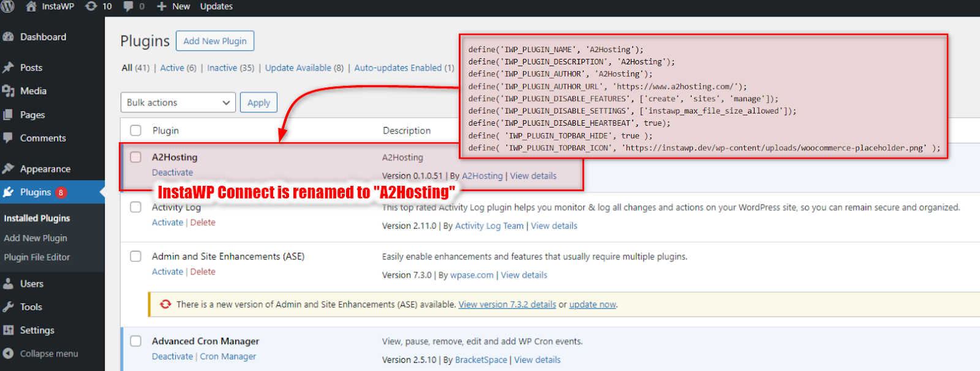
Task: Show All (41) plugins
Action: tap(135, 67)
